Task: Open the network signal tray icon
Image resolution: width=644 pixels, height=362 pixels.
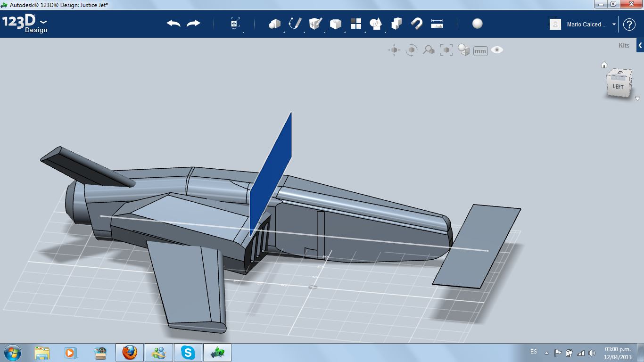Action: click(x=581, y=353)
